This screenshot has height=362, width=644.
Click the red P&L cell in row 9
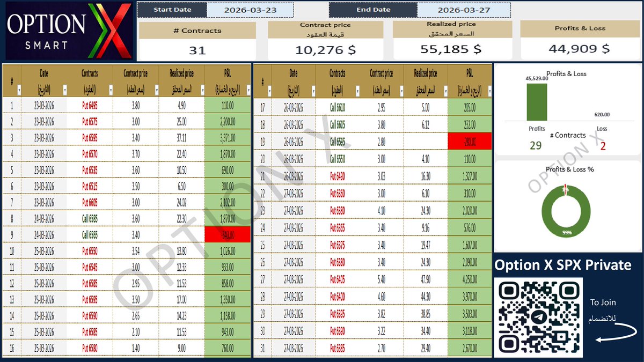click(x=228, y=234)
